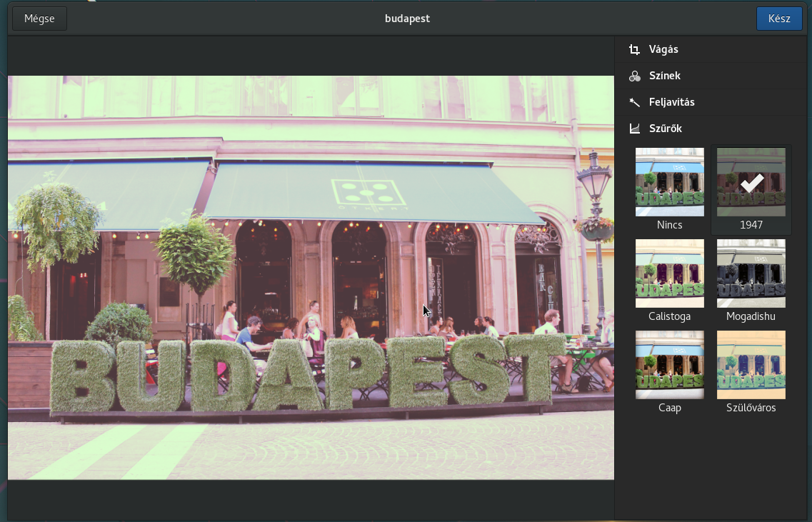Cancel editing with the Mégse button
The image size is (812, 522).
[x=39, y=19]
